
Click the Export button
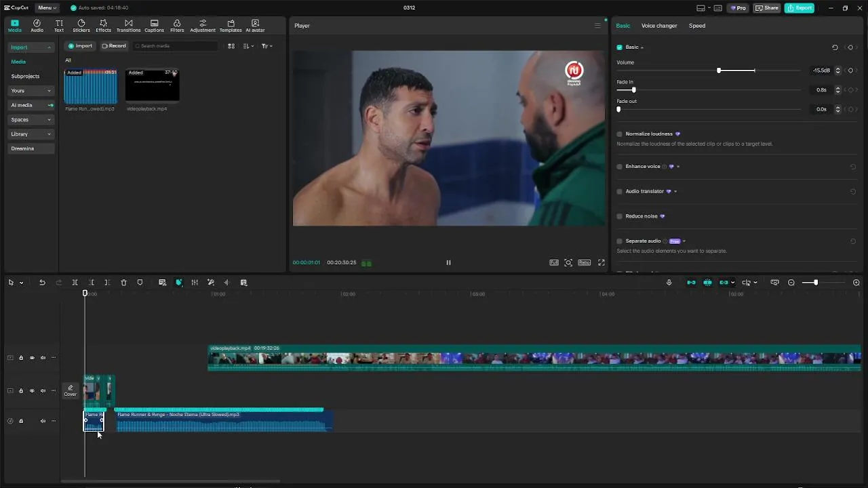pyautogui.click(x=800, y=8)
